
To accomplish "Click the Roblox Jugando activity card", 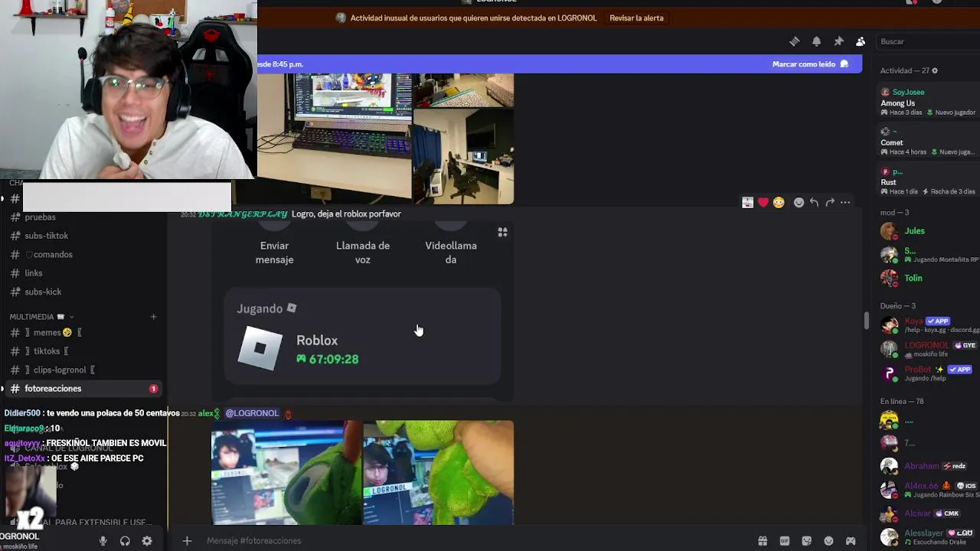I will [362, 336].
